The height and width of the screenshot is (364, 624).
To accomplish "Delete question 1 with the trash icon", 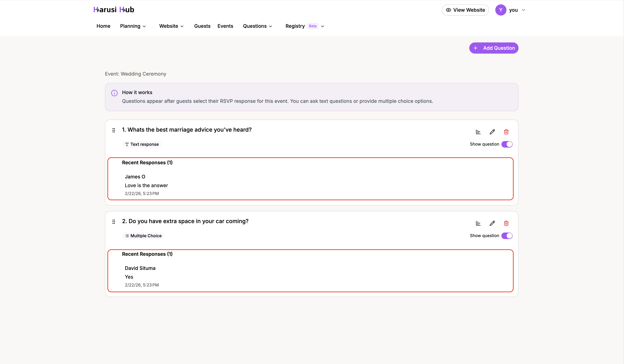I will pyautogui.click(x=506, y=132).
